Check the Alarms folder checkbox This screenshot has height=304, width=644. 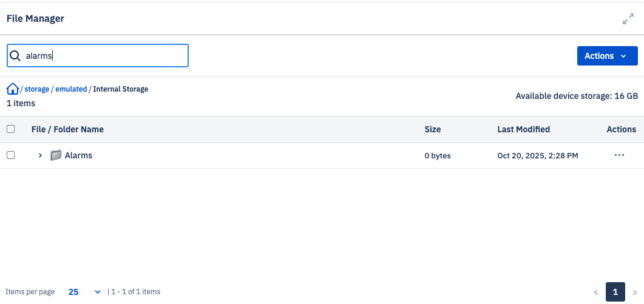click(10, 155)
